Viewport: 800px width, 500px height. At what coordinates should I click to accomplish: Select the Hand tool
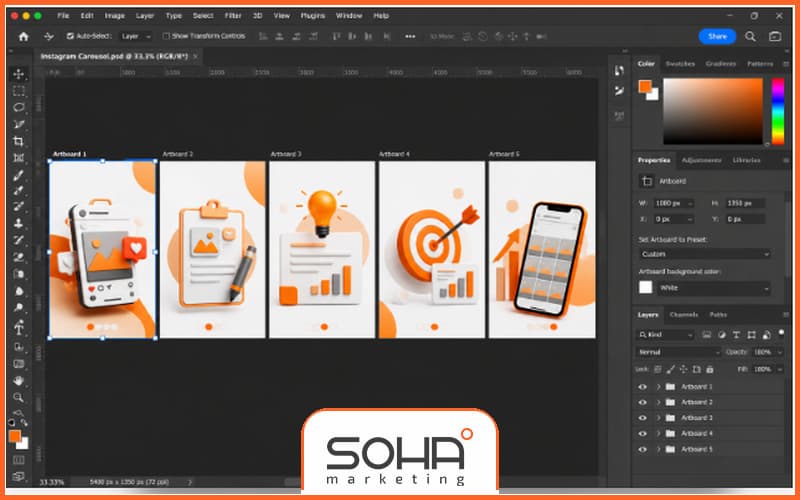19,381
